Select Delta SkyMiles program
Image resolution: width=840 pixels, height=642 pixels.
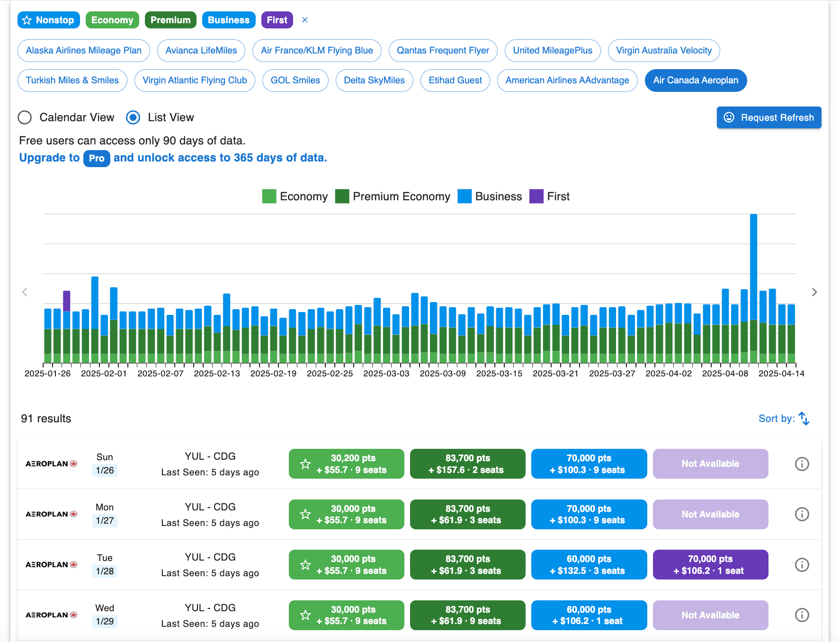[374, 80]
